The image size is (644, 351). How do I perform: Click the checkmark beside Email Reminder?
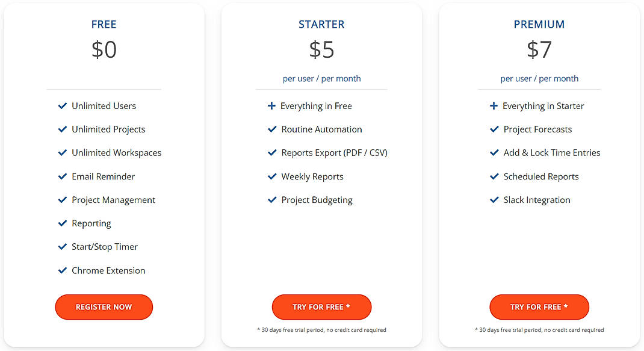[x=63, y=176]
